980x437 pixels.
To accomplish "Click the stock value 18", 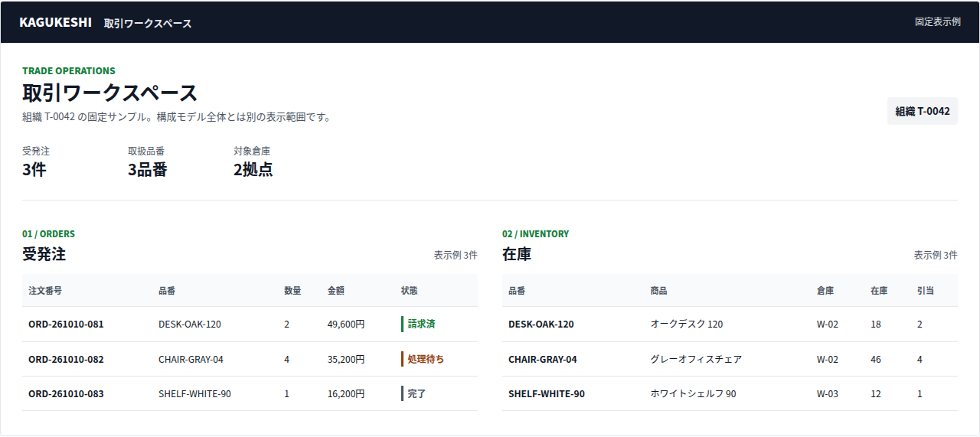I will click(x=876, y=324).
